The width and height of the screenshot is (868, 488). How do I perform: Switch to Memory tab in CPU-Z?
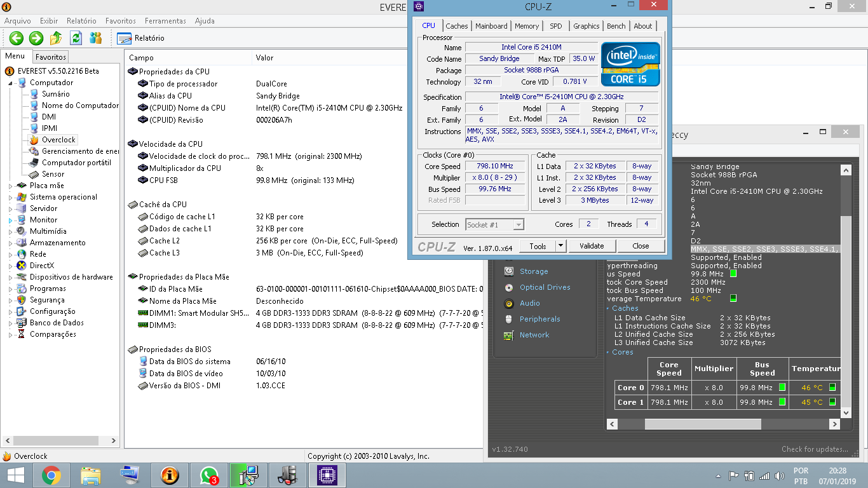click(527, 26)
